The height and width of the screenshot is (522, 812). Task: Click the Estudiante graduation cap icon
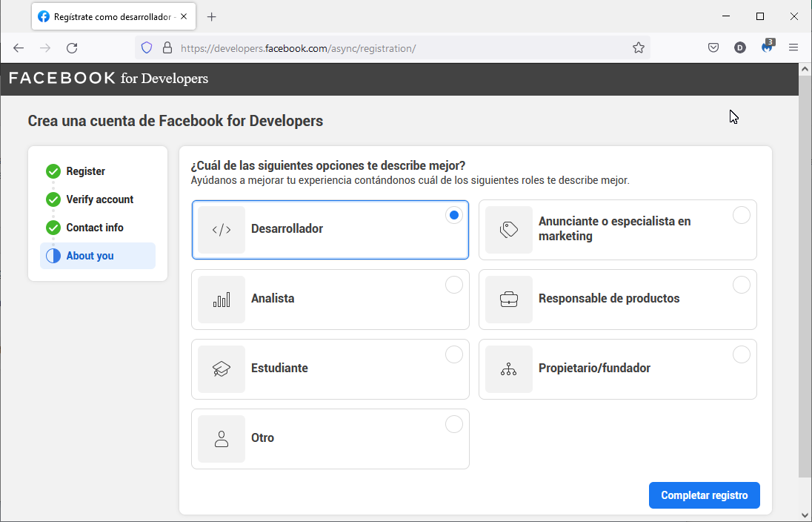tap(222, 369)
